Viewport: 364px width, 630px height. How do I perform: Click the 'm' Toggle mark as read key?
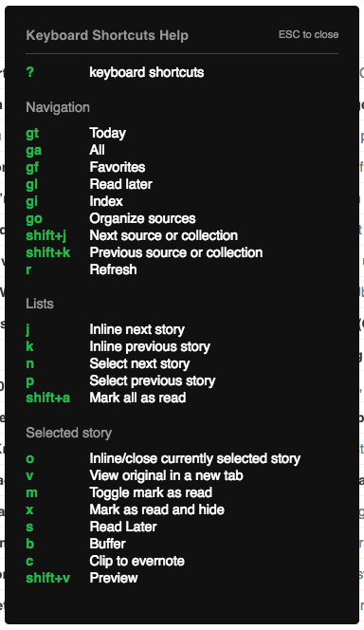[x=31, y=492]
